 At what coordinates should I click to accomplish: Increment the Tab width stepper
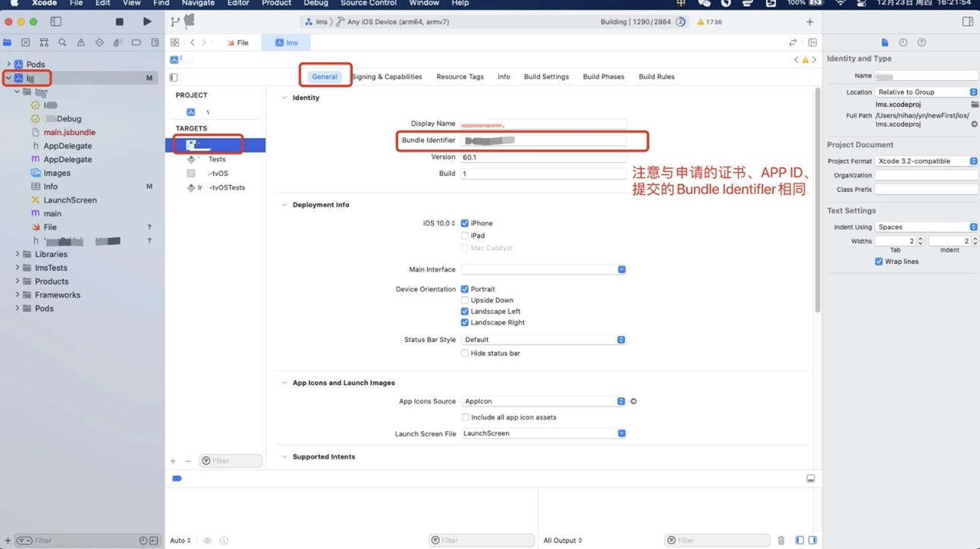pyautogui.click(x=920, y=239)
